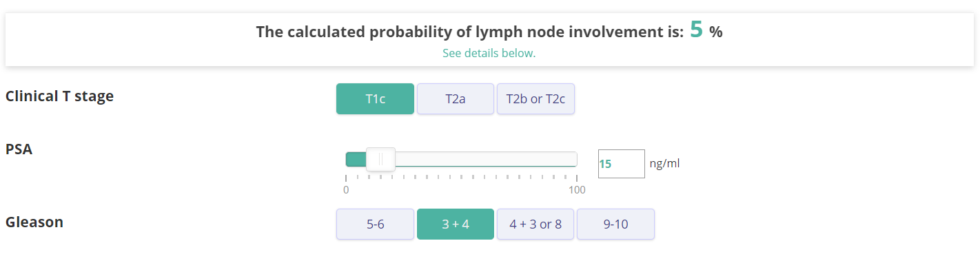The width and height of the screenshot is (980, 263).
Task: Choose the Gleason 3 + 4 option
Action: [455, 224]
